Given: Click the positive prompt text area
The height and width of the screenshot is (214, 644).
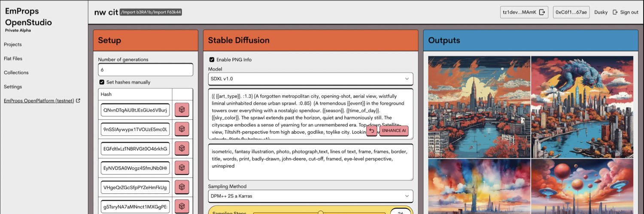Looking at the screenshot, I should [x=310, y=114].
